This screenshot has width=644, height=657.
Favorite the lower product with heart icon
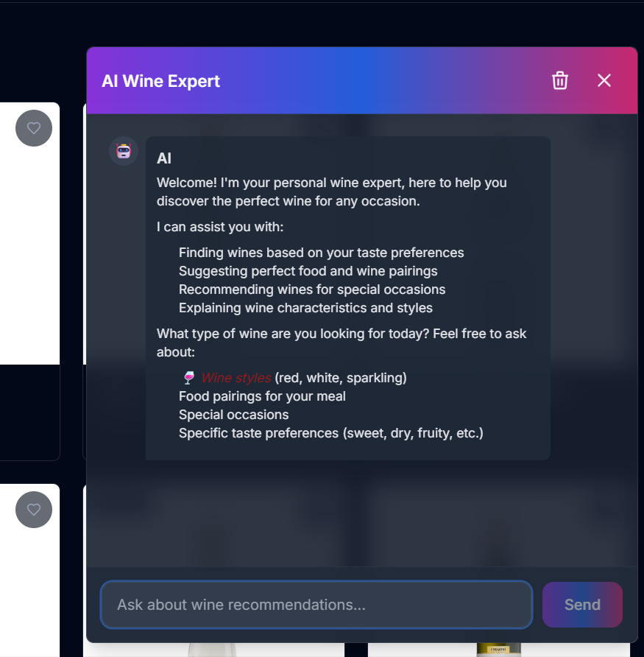(x=34, y=510)
